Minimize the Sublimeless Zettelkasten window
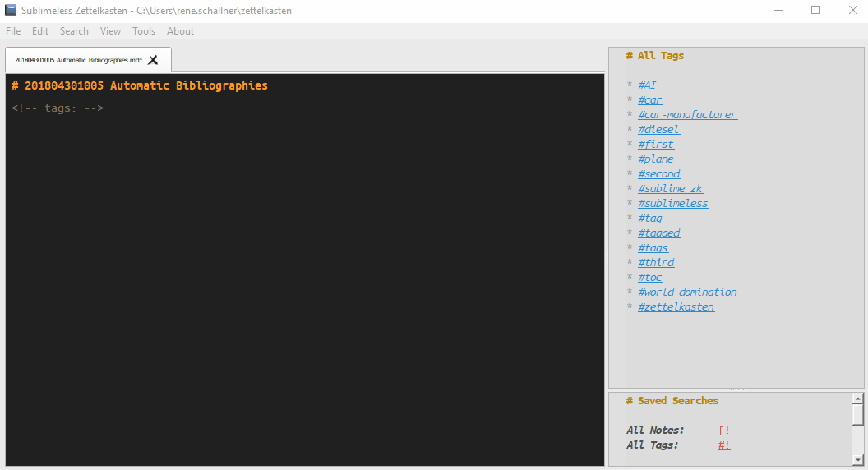The image size is (868, 470). click(778, 10)
